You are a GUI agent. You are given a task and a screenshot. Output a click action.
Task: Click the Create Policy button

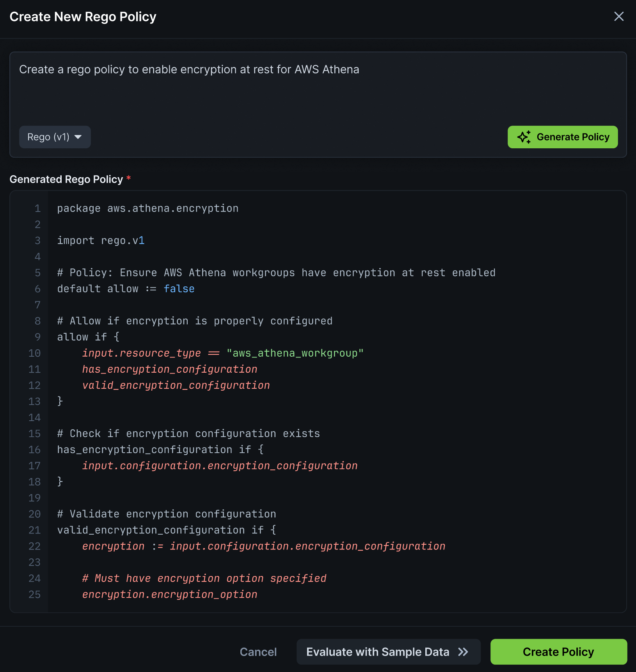coord(558,652)
